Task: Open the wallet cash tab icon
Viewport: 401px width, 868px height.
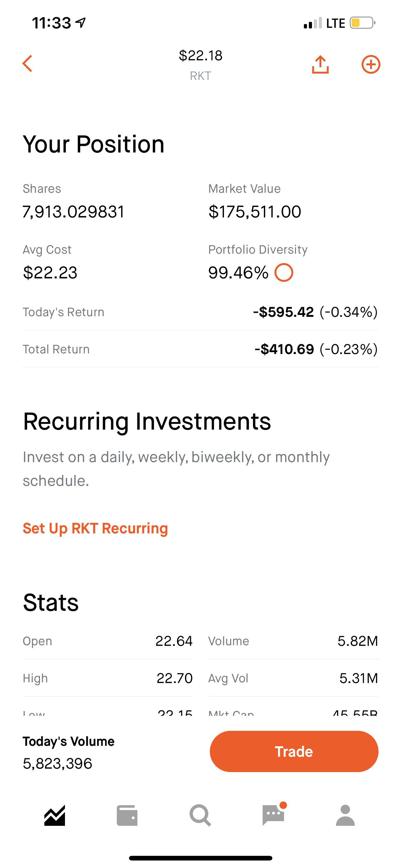Action: (127, 816)
